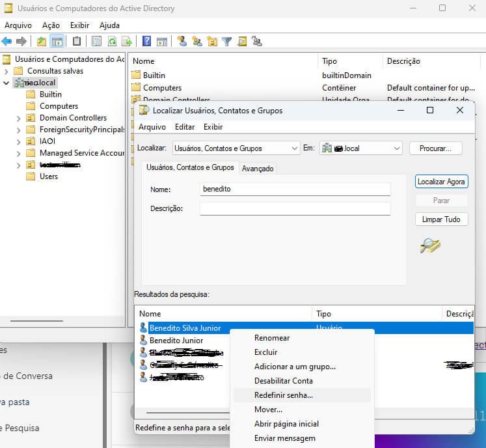Click the Users folder icon in the tree
The width and height of the screenshot is (486, 448).
[31, 176]
